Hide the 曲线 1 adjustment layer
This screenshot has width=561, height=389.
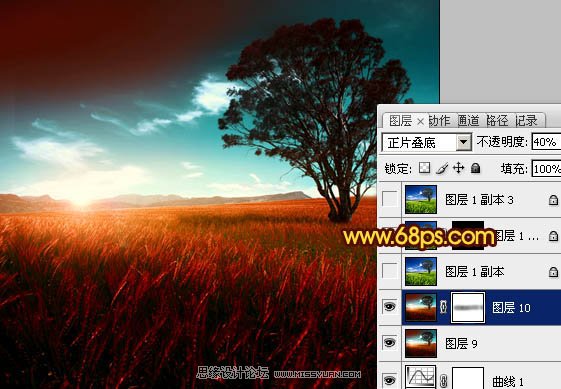pyautogui.click(x=390, y=380)
